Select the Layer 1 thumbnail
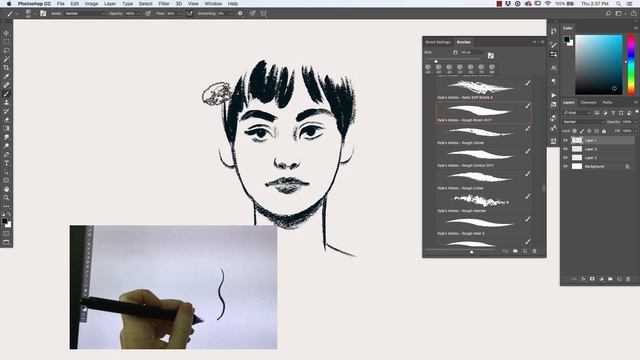This screenshot has width=640, height=360. click(x=577, y=140)
